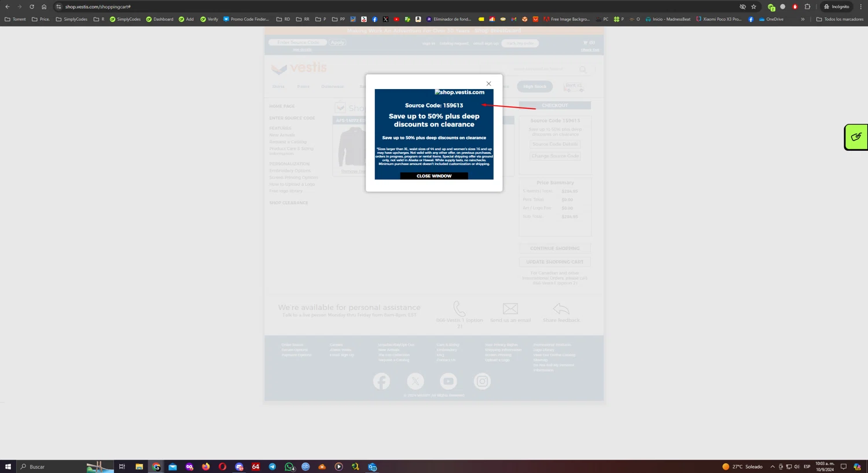Open HOME PAGE sidebar link
This screenshot has width=868, height=473.
coord(282,106)
